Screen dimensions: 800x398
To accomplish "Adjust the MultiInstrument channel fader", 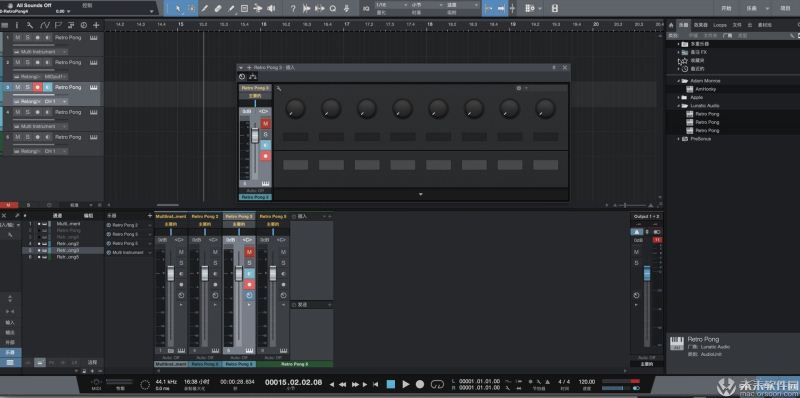I will point(171,274).
